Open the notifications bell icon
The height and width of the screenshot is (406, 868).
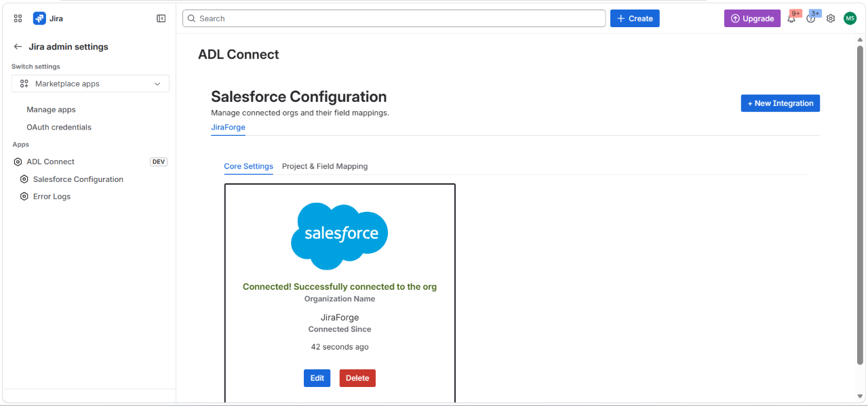point(791,18)
